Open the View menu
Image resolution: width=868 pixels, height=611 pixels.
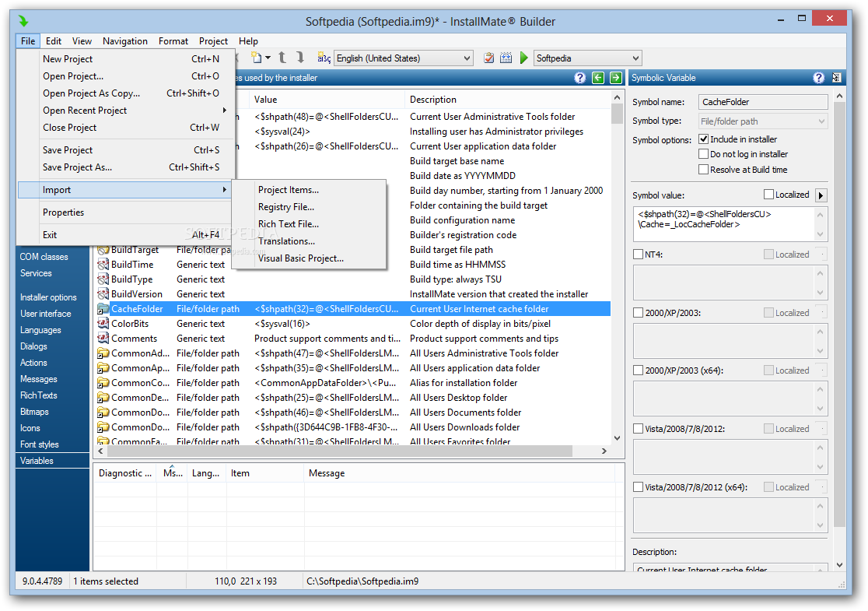point(82,41)
